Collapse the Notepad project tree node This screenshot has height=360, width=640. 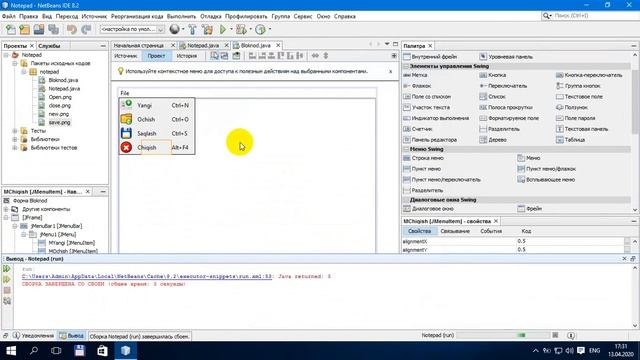tap(6, 55)
